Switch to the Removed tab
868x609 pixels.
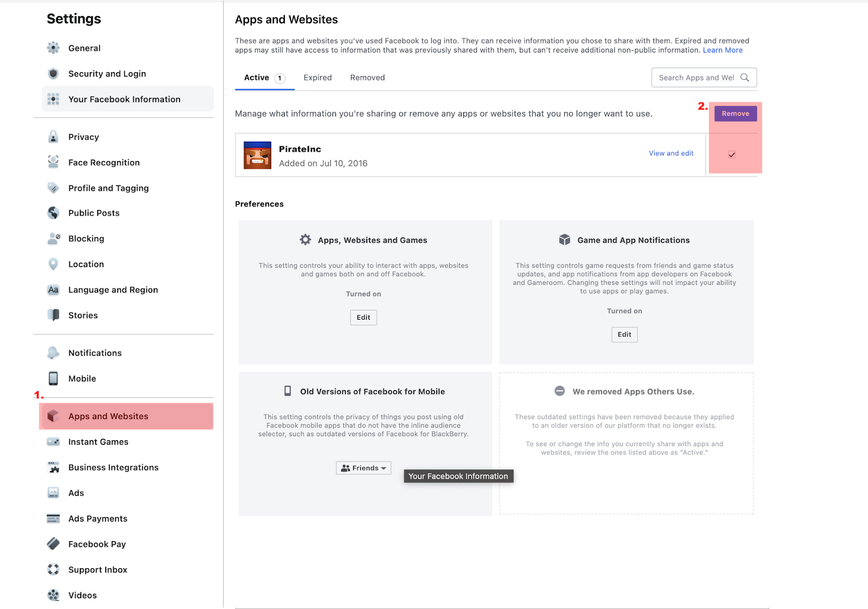pos(367,78)
